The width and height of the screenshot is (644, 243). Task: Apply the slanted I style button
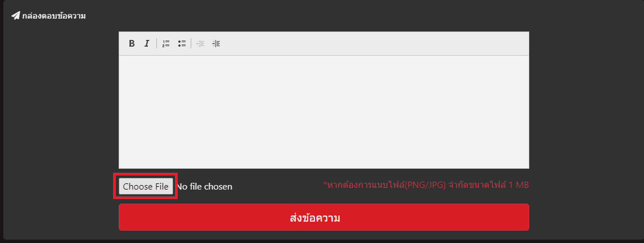click(147, 43)
